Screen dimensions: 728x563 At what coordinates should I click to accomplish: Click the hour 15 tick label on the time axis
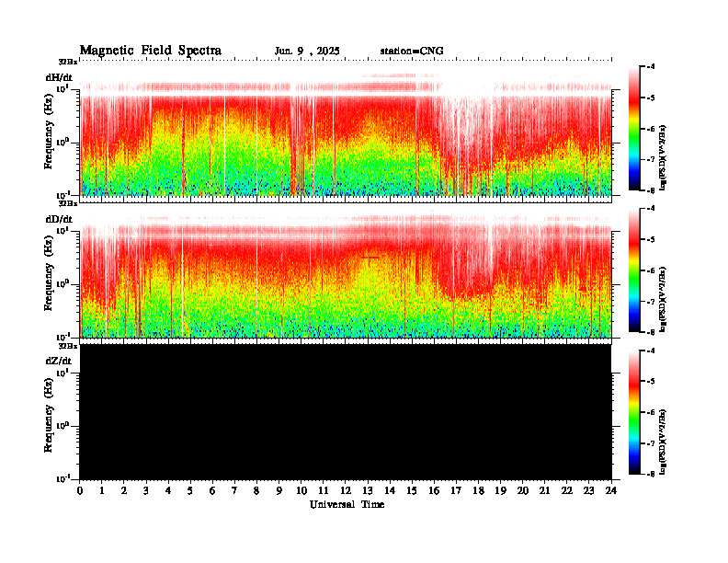click(x=412, y=491)
